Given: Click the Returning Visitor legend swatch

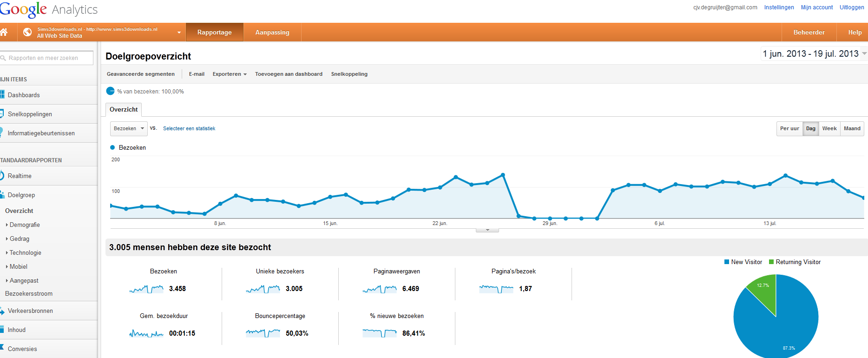Looking at the screenshot, I should [771, 262].
